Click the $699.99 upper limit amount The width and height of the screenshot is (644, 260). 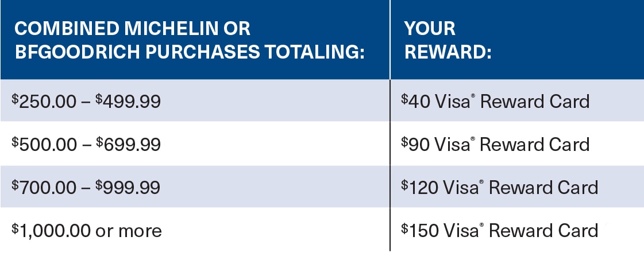coord(128,145)
